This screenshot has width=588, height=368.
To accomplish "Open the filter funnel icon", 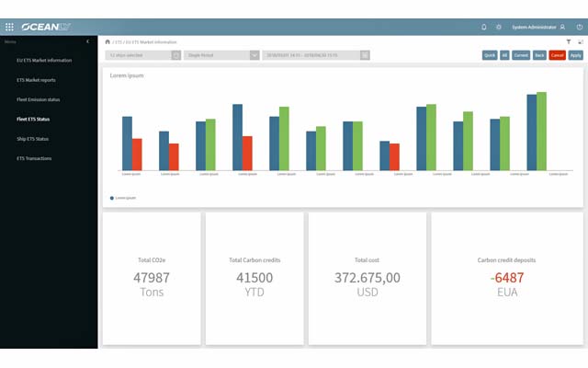I will point(569,42).
